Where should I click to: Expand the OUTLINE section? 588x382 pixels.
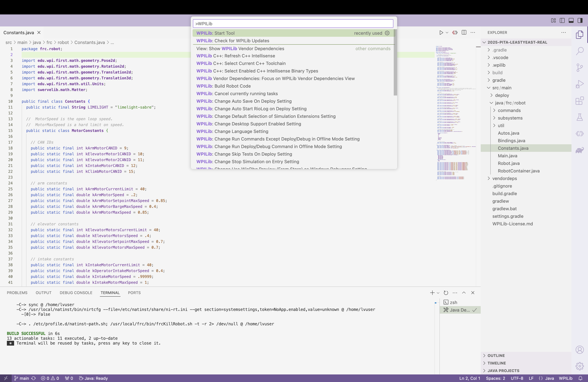click(526, 356)
